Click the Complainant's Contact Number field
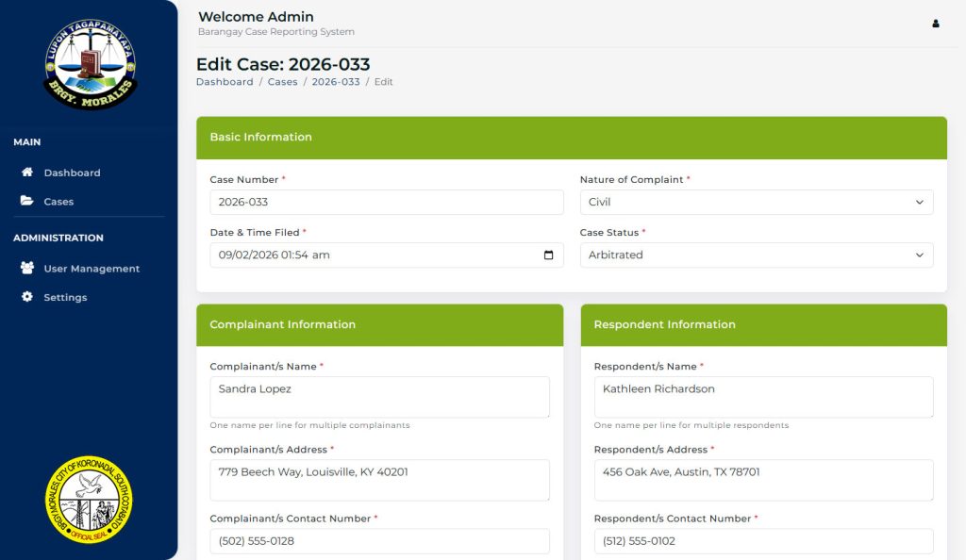This screenshot has height=560, width=966. point(379,541)
